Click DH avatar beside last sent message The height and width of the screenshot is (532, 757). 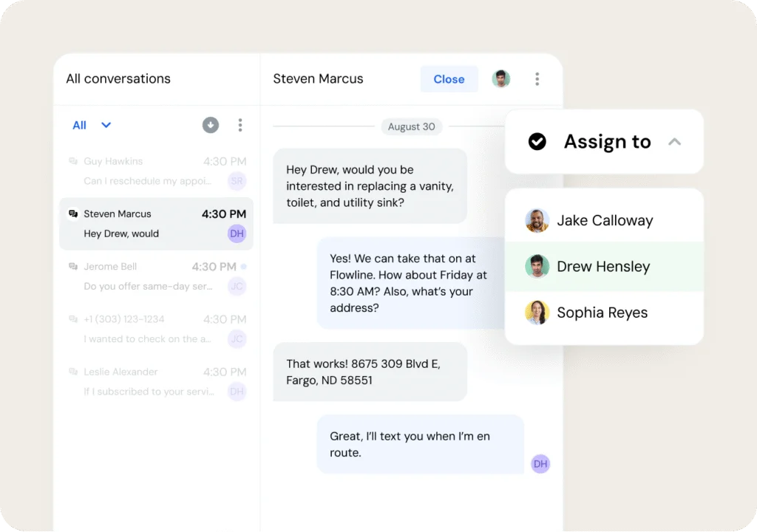point(540,464)
